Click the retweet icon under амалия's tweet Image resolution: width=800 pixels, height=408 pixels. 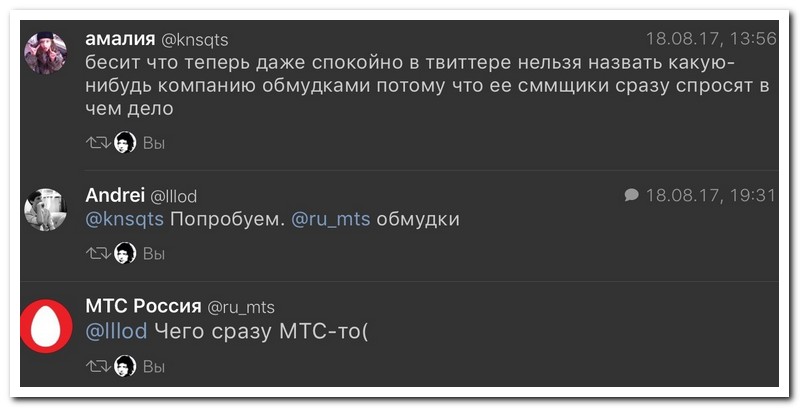(98, 143)
